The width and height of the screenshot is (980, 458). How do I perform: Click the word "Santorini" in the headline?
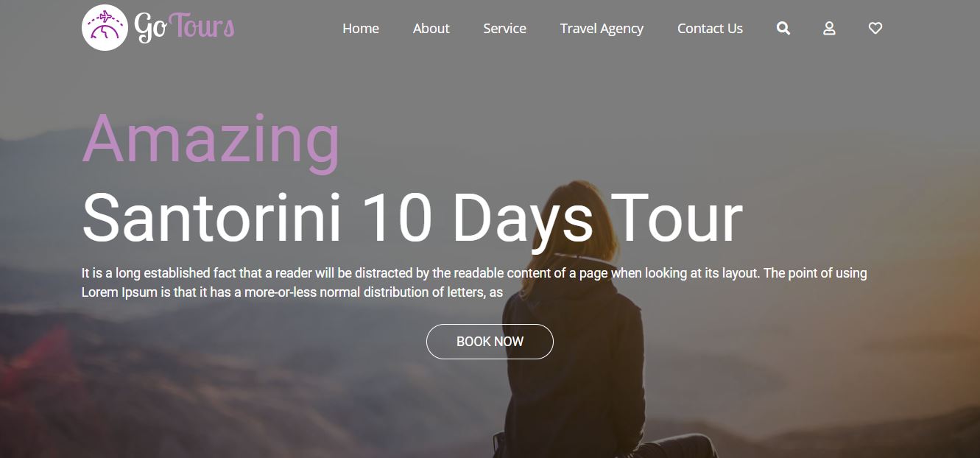[212, 217]
